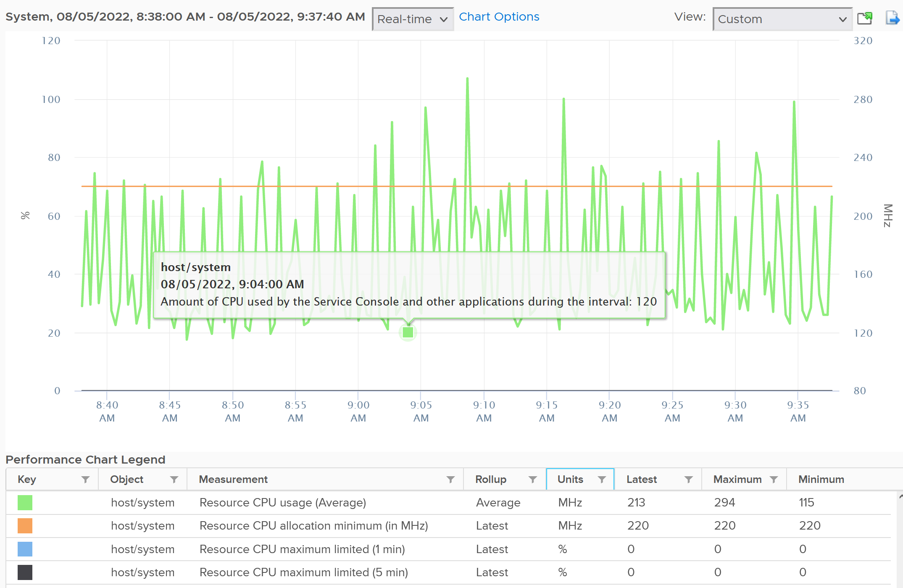This screenshot has width=903, height=588.
Task: Click the Performance Chart Legend heading
Action: coord(85,459)
